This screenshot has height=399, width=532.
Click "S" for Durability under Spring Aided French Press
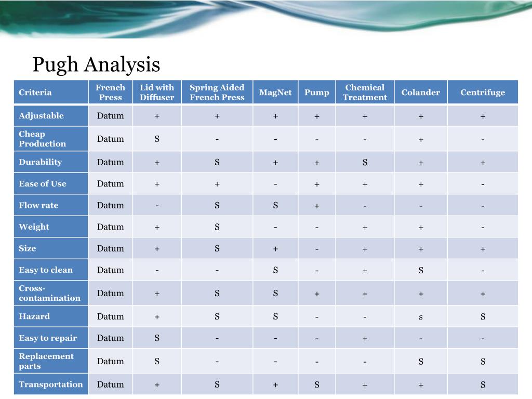[217, 162]
